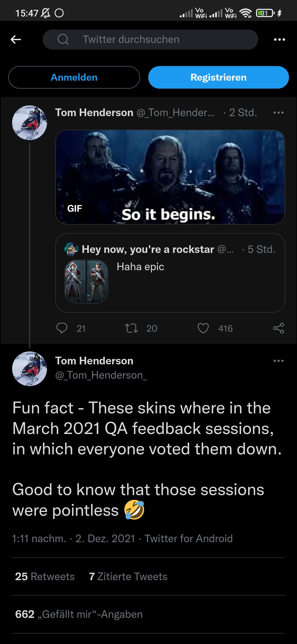Expand more options on the first tweet
297x644 pixels.
(x=278, y=113)
